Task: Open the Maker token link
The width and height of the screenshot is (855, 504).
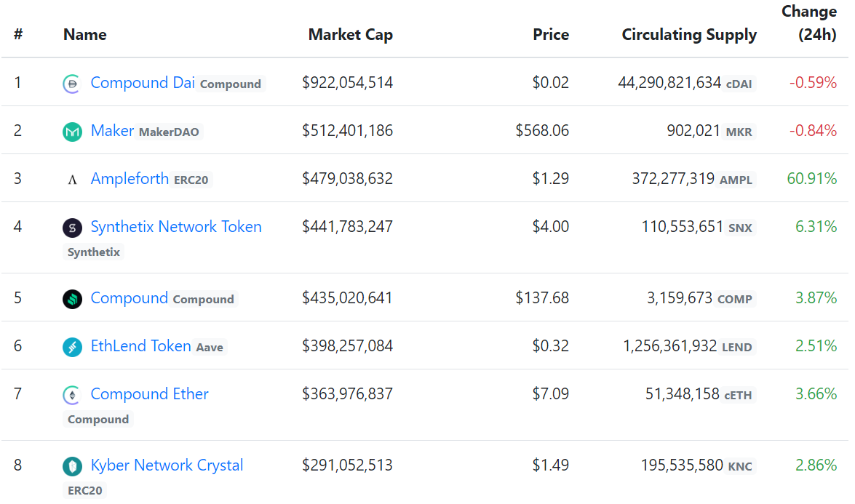Action: click(x=112, y=131)
